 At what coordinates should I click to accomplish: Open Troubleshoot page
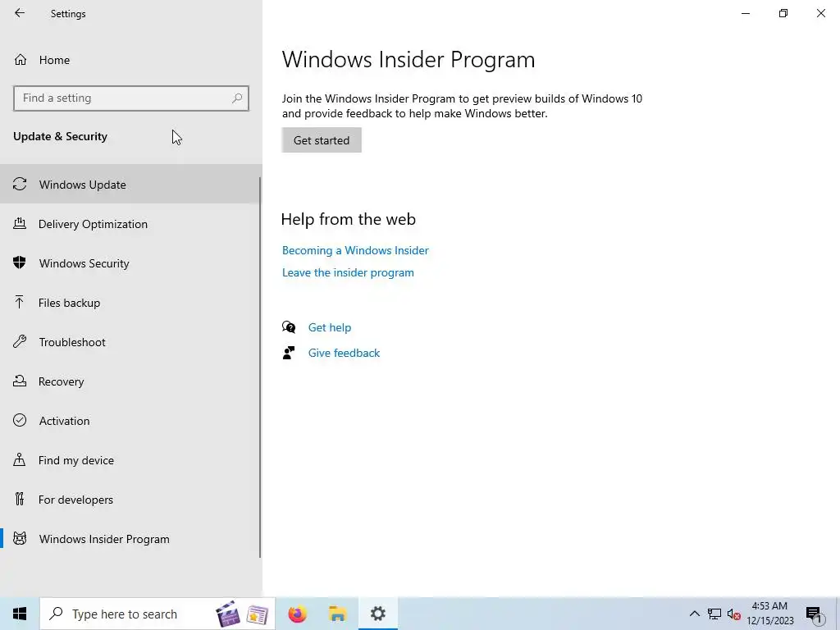coord(131,342)
